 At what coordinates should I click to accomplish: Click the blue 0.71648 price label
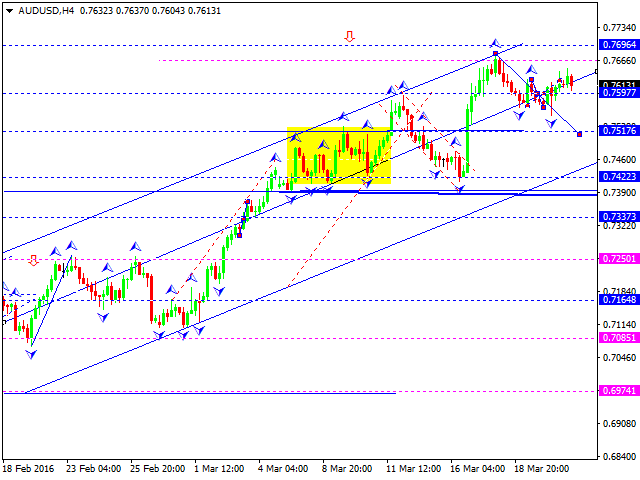pos(619,300)
